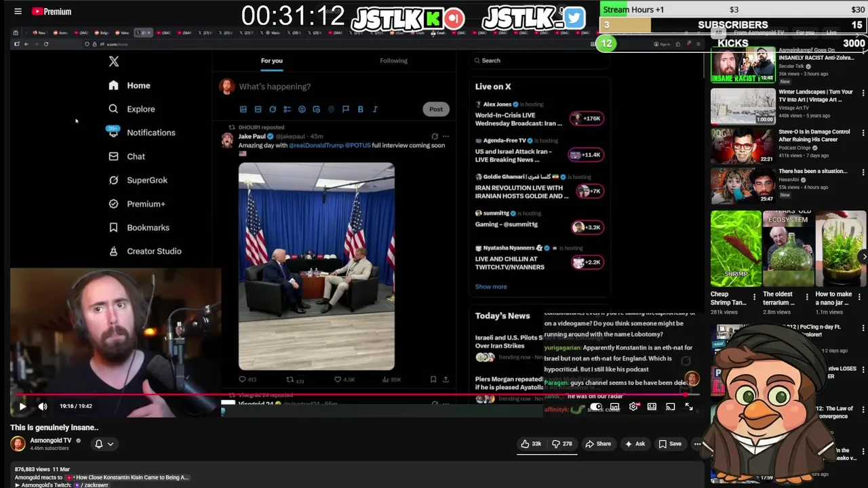This screenshot has width=868, height=488.
Task: Select Explore in the X sidebar
Action: tap(132, 109)
